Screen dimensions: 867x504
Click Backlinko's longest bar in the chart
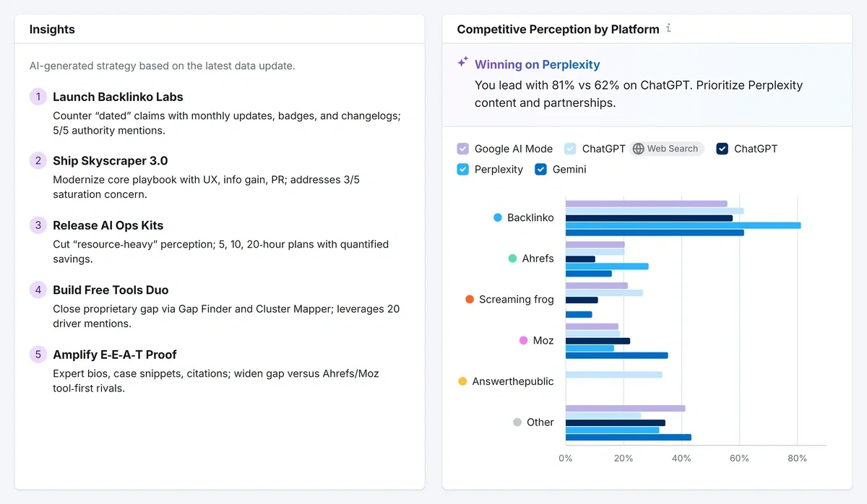[683, 225]
